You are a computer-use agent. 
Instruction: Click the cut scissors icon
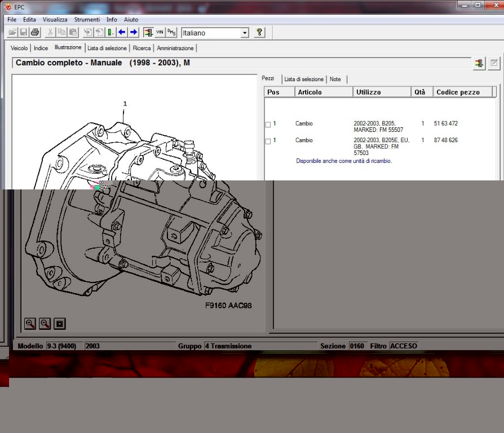tap(50, 33)
